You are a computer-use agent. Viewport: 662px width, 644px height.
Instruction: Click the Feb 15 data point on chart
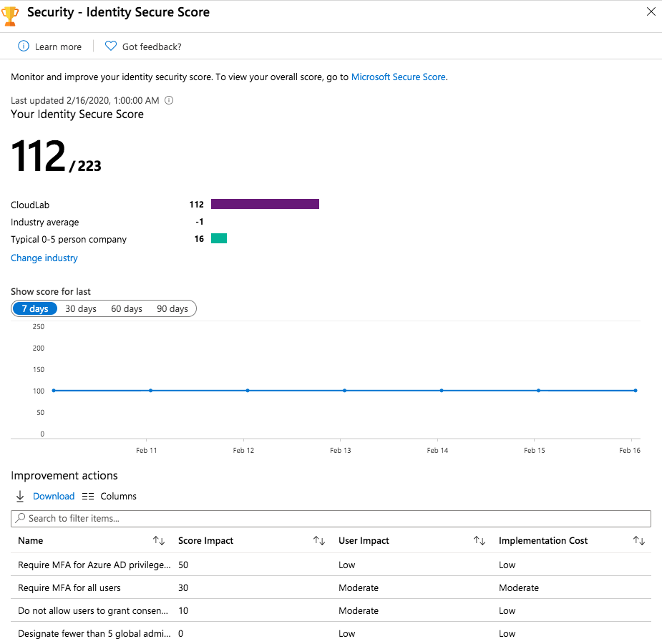click(x=538, y=391)
